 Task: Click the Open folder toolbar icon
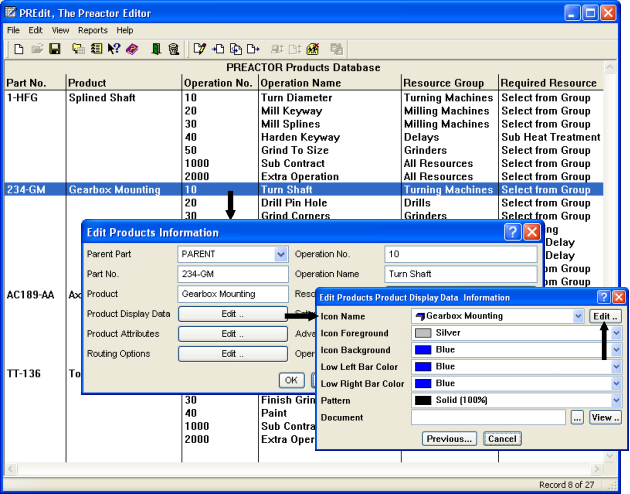coord(37,49)
